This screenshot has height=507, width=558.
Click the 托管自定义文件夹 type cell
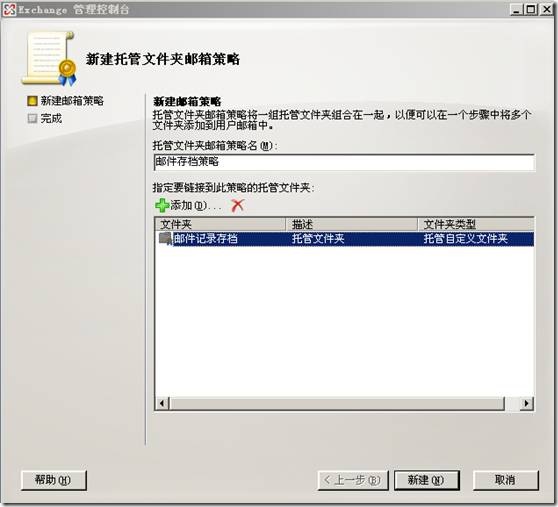[x=465, y=238]
